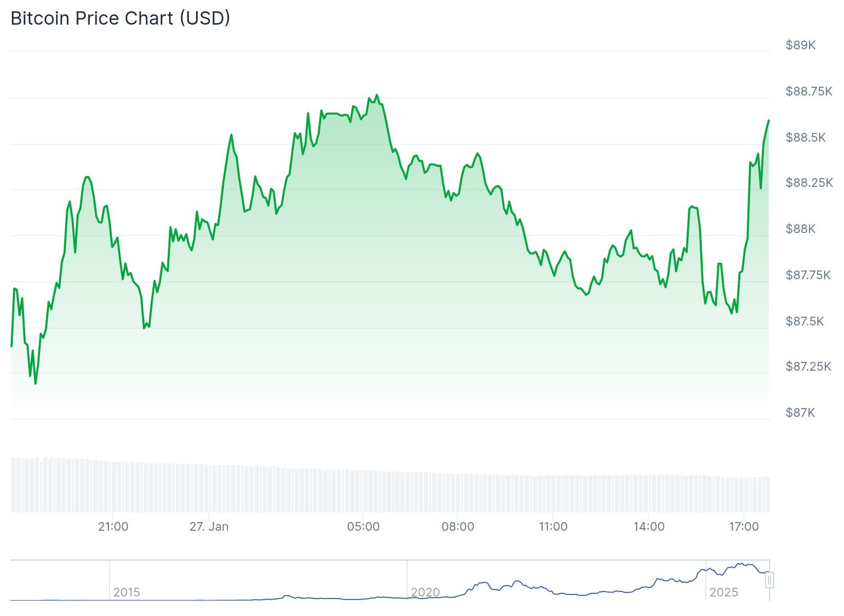Click the $88.75K price axis label
The height and width of the screenshot is (616, 844).
point(809,91)
